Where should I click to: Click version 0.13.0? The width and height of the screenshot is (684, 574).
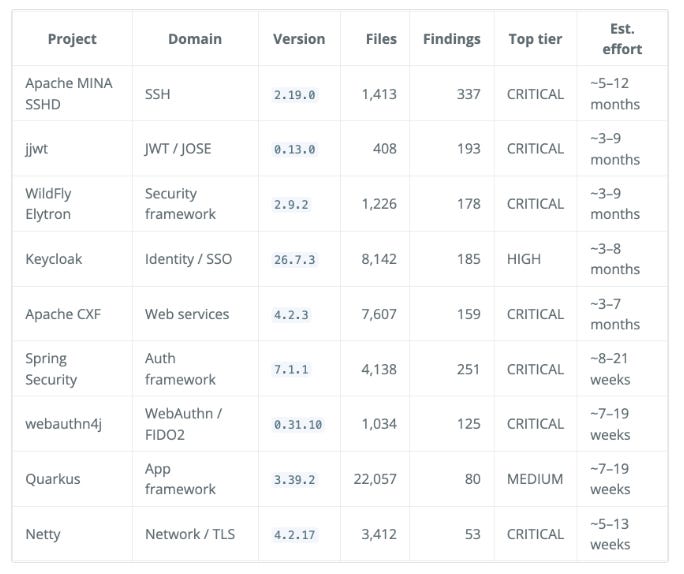click(x=294, y=150)
